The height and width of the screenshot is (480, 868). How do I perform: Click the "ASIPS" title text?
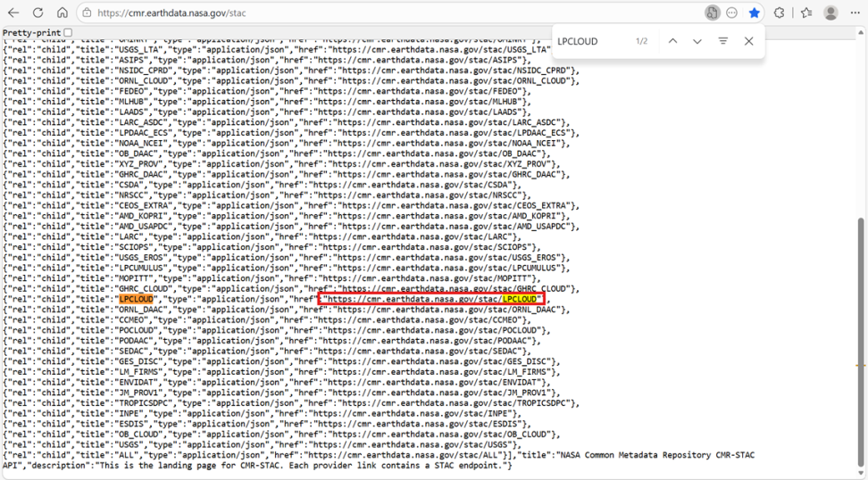click(x=132, y=60)
